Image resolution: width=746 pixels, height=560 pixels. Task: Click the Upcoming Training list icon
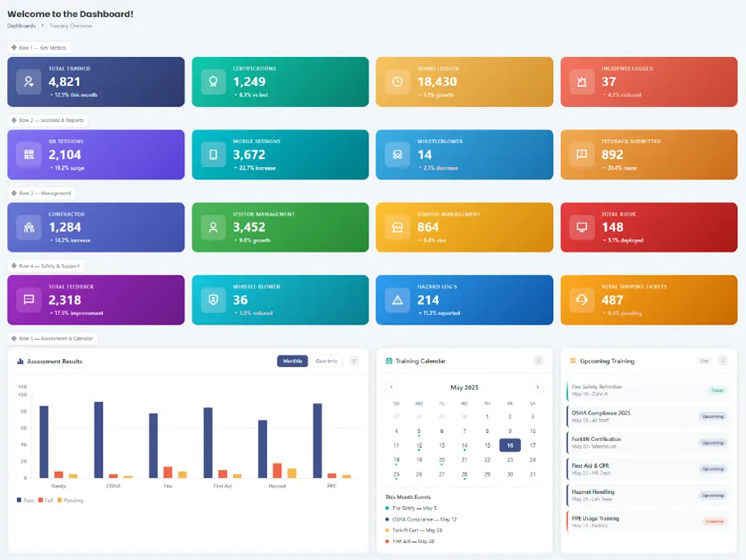pos(573,361)
